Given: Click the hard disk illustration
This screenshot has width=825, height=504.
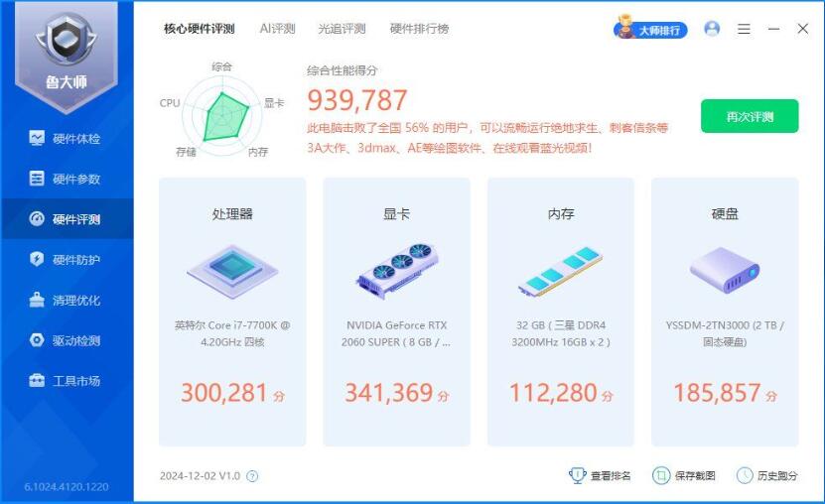Looking at the screenshot, I should coord(725,271).
